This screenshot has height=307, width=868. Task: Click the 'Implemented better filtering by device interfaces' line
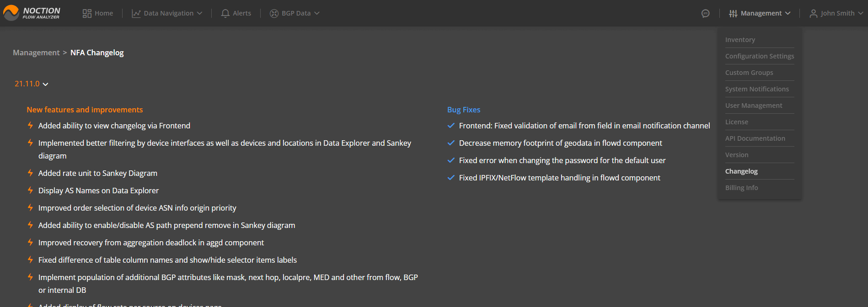(x=225, y=149)
